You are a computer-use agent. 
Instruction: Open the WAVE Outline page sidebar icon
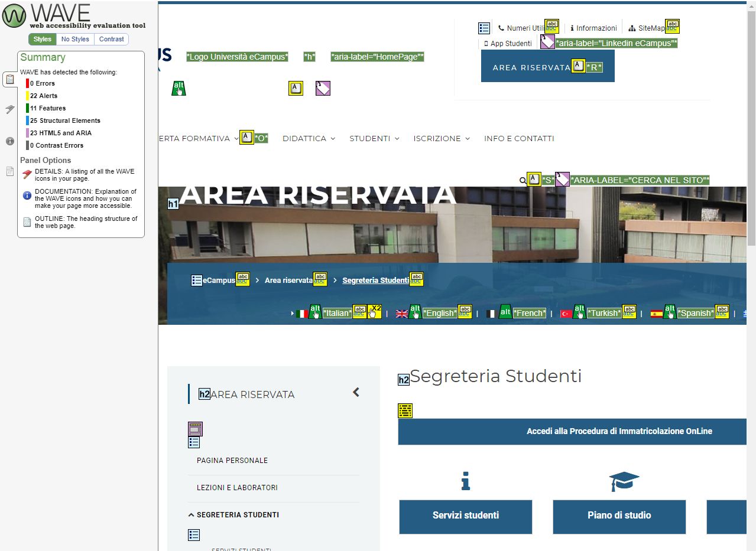(10, 172)
